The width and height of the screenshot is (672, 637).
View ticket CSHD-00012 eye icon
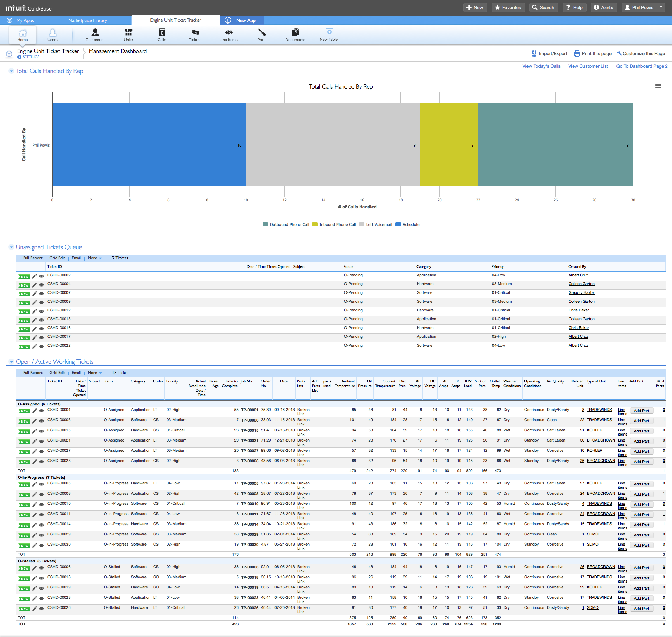(x=41, y=311)
